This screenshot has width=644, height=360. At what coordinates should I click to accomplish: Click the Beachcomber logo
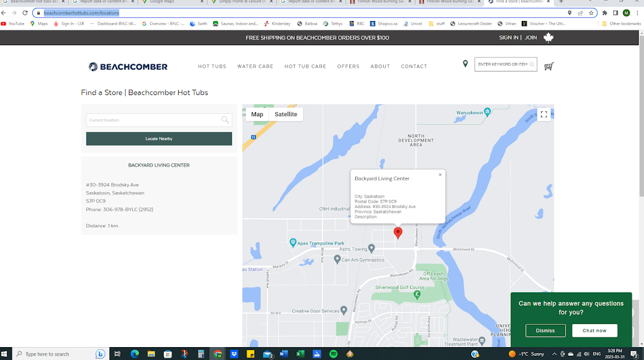[x=128, y=67]
